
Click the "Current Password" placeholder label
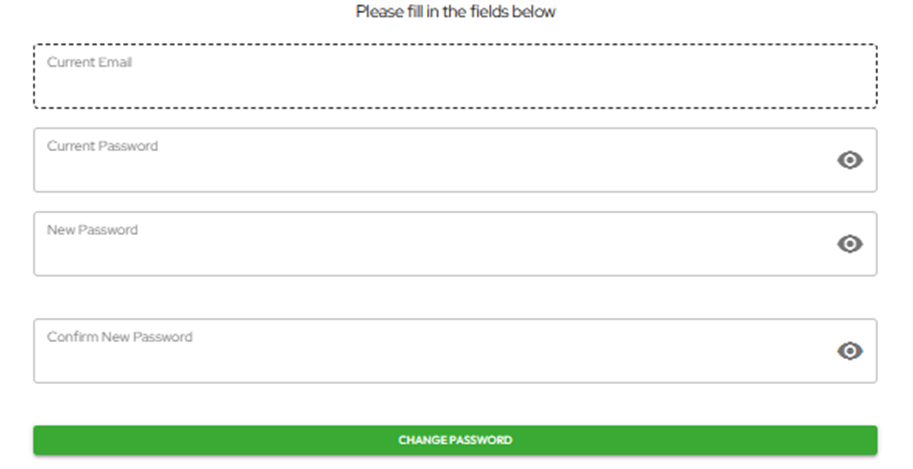(102, 146)
